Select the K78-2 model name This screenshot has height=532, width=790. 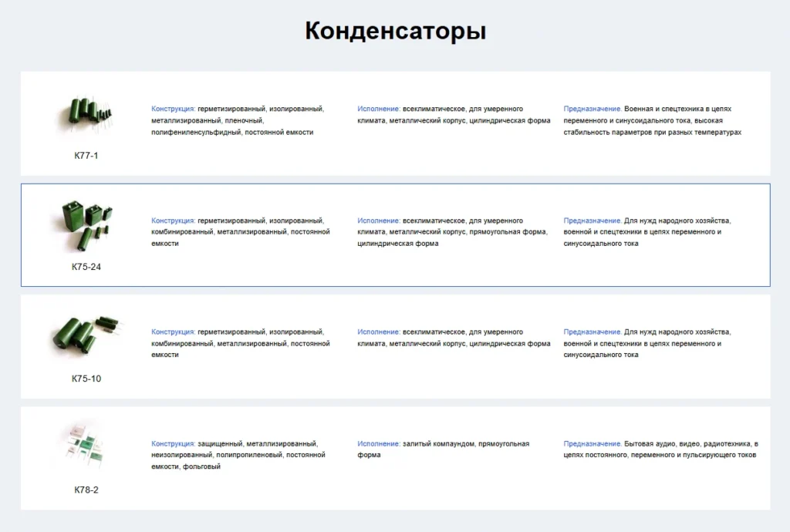tap(86, 490)
